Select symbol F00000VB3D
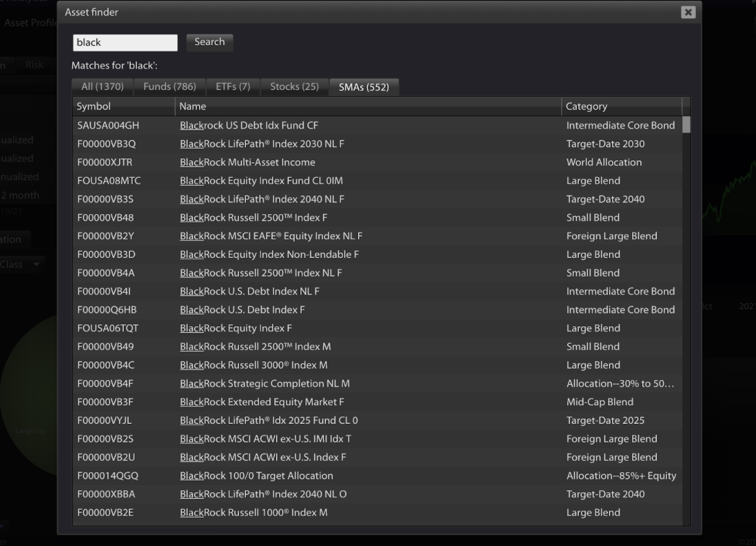Image resolution: width=756 pixels, height=546 pixels. (106, 255)
